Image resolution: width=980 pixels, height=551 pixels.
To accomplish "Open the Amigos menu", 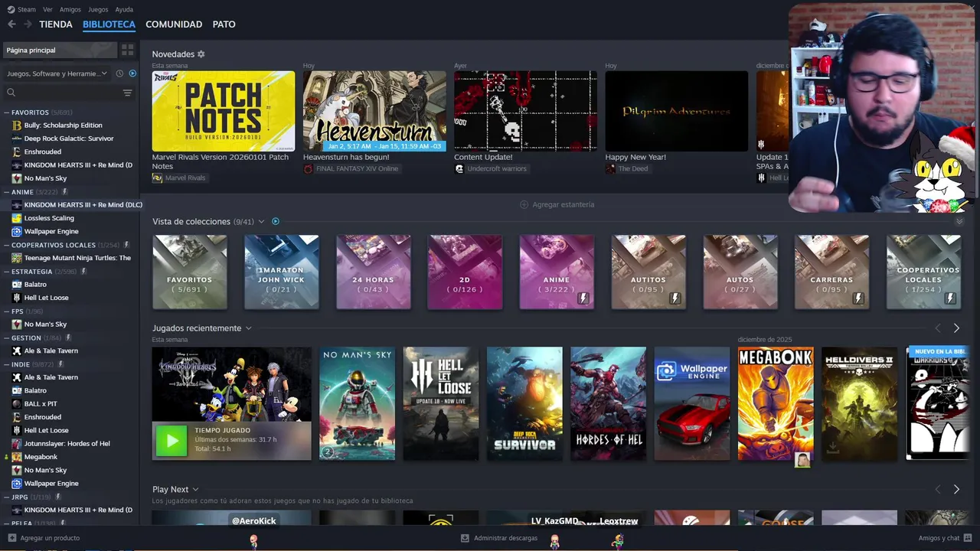I will (x=70, y=9).
